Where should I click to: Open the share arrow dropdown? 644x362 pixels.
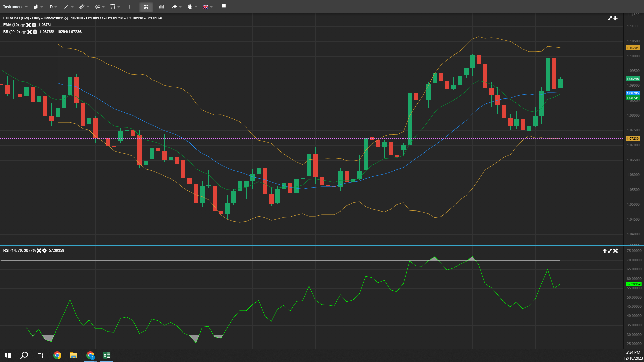tap(180, 7)
